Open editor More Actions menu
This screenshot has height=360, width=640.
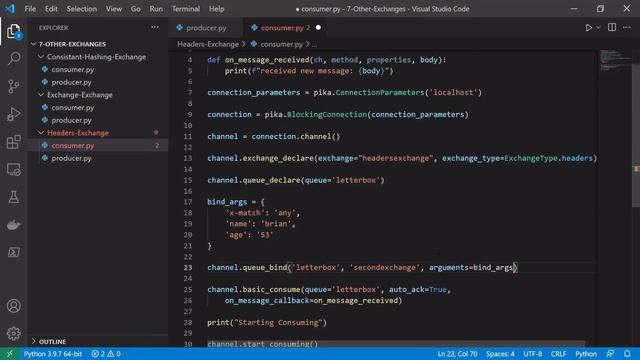click(627, 27)
